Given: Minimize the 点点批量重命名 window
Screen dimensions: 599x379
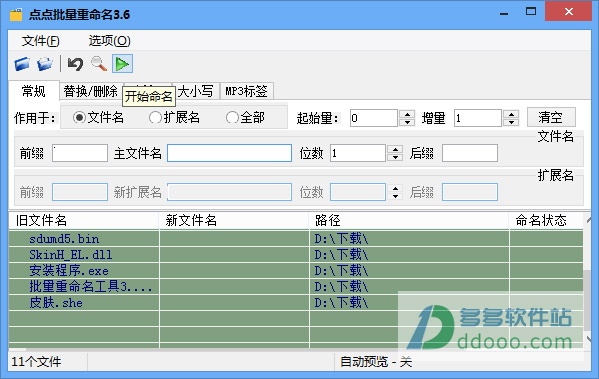Looking at the screenshot, I should [504, 13].
